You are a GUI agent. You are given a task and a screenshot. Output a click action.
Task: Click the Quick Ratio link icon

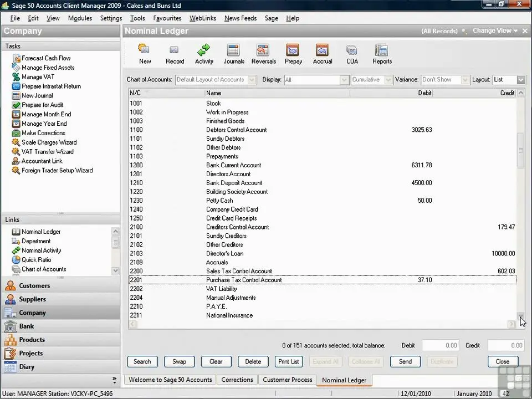tap(16, 259)
